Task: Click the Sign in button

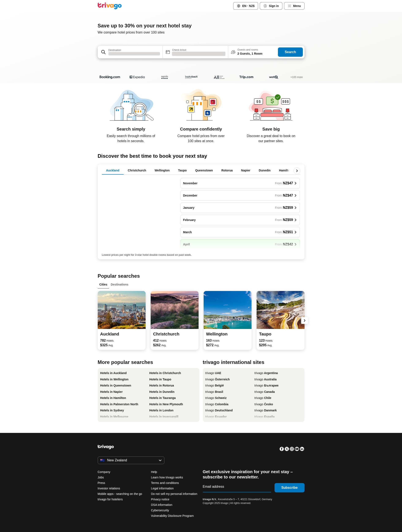Action: click(271, 6)
